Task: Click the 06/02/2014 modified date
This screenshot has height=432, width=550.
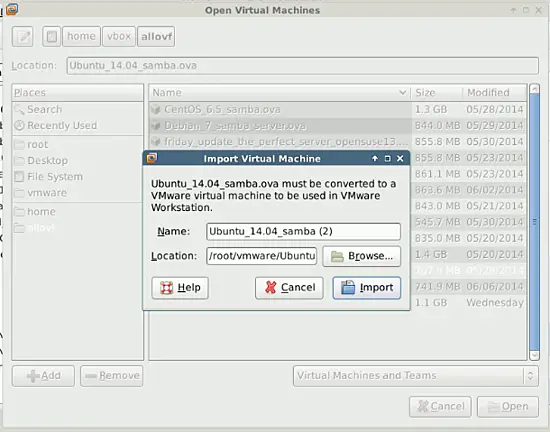Action: (x=495, y=190)
